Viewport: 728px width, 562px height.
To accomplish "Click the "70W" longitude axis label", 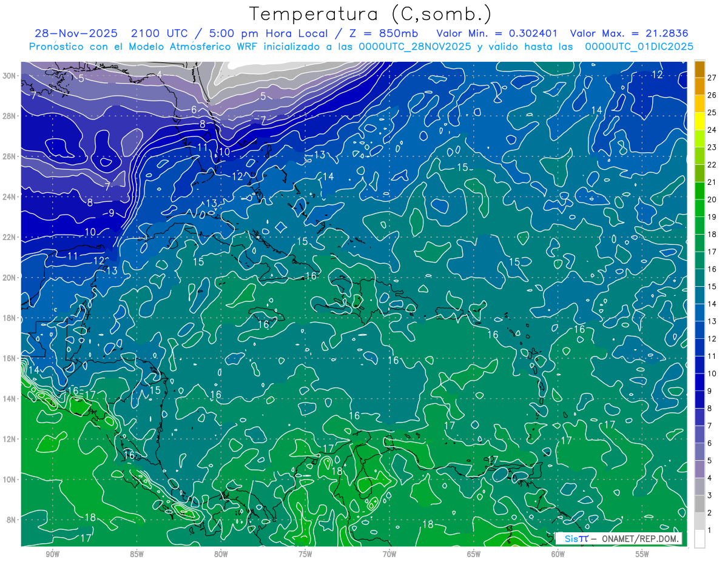I will (389, 555).
